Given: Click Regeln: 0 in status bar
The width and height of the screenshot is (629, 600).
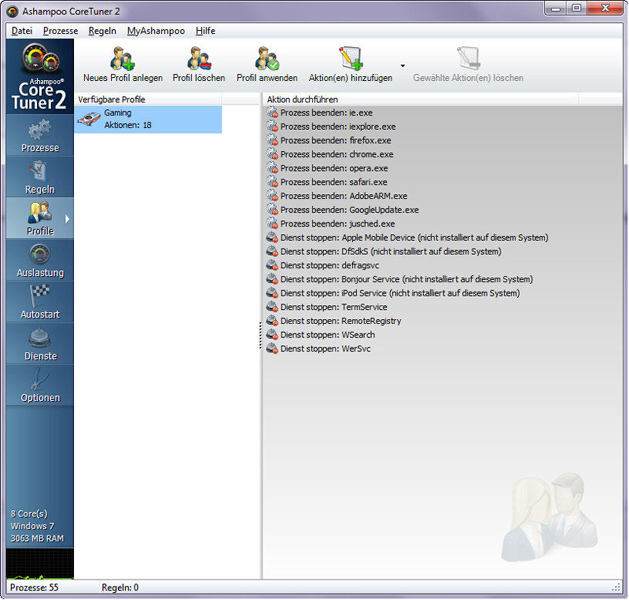Looking at the screenshot, I should 120,588.
